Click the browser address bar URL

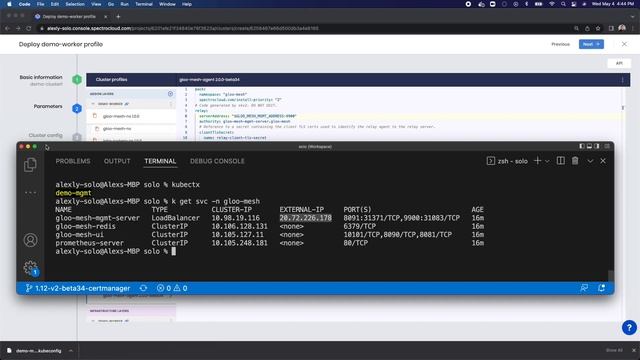click(182, 28)
